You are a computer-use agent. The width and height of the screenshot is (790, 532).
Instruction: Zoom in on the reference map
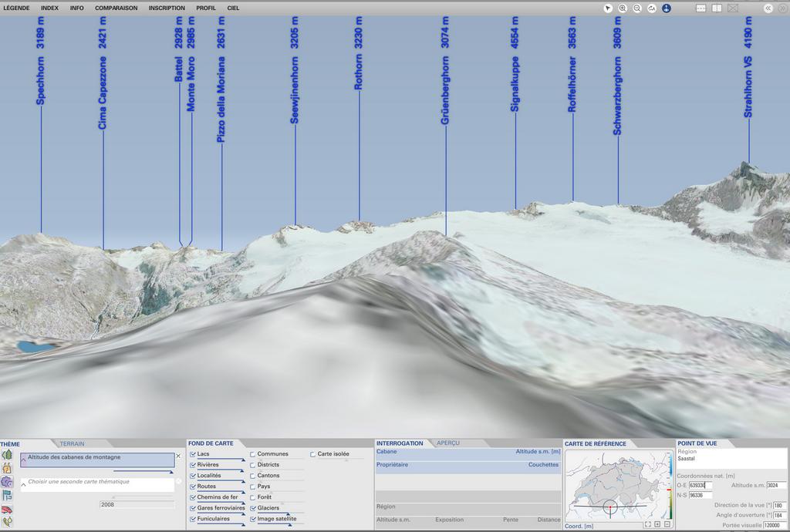657,524
